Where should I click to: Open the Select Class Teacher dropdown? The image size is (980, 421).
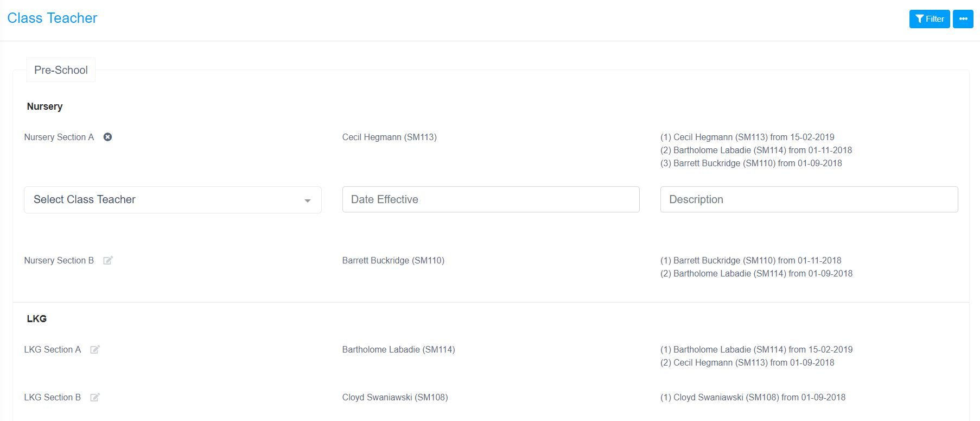[173, 200]
